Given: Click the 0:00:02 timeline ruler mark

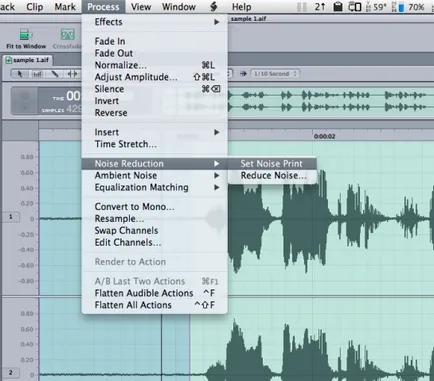Looking at the screenshot, I should [x=324, y=136].
